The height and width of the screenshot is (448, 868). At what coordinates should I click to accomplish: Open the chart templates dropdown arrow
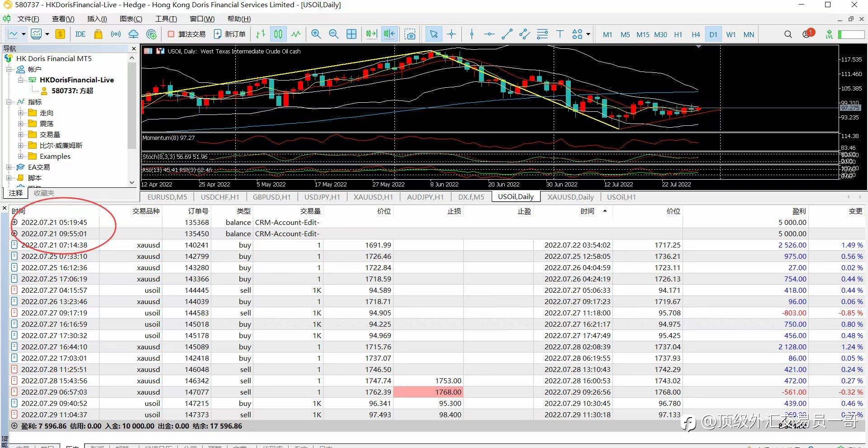point(47,34)
